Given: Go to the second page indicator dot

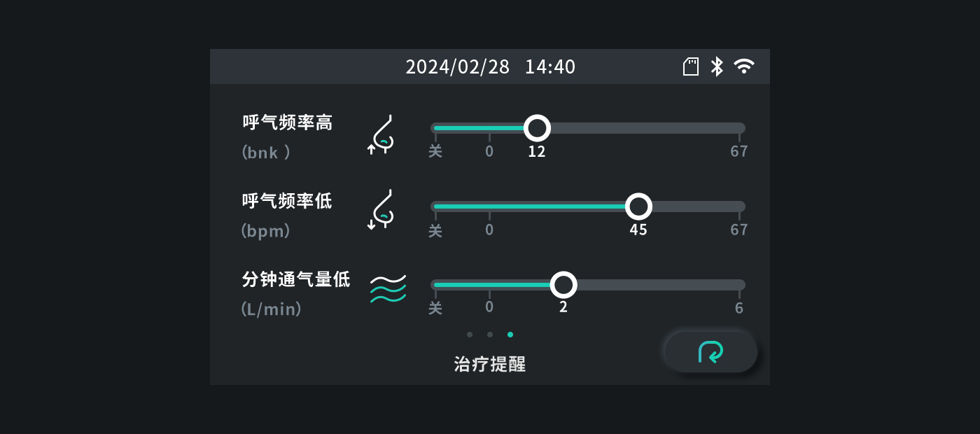Looking at the screenshot, I should pyautogui.click(x=490, y=335).
